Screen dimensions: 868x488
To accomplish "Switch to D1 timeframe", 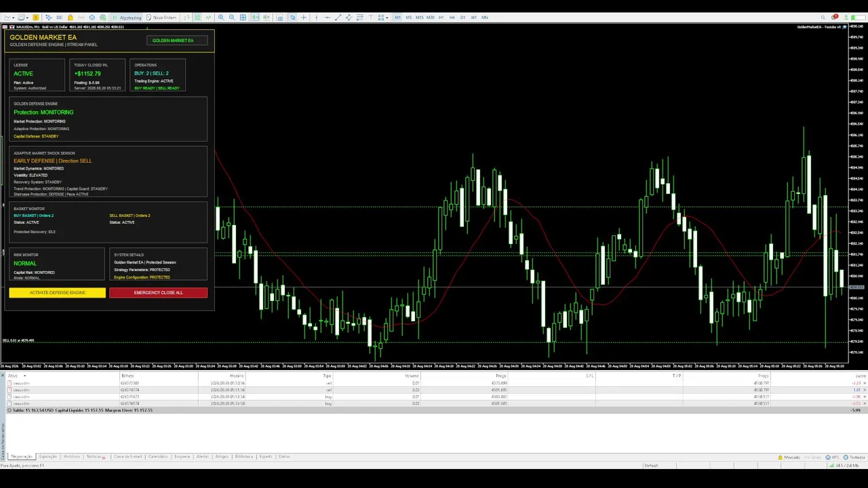I will pyautogui.click(x=462, y=18).
